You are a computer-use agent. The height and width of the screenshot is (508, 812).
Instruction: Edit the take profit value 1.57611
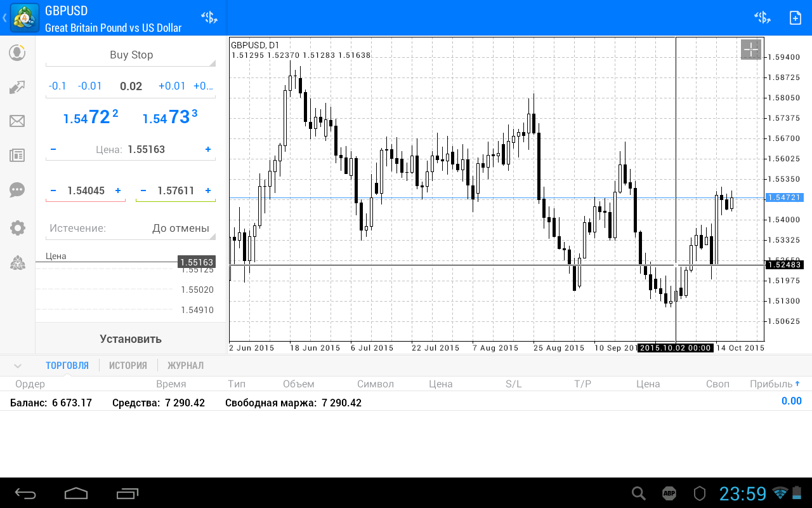[x=176, y=190]
